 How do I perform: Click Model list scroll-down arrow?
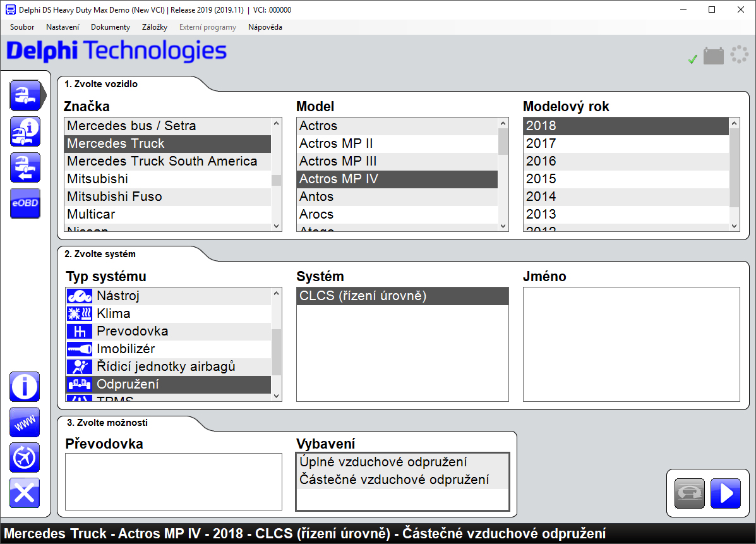[x=503, y=226]
